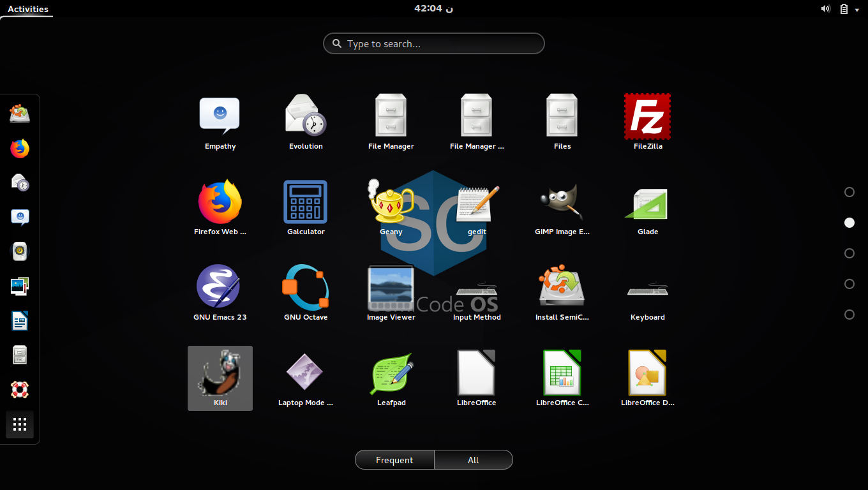
Task: Launch LibreOffice Writer from dock
Action: (20, 321)
